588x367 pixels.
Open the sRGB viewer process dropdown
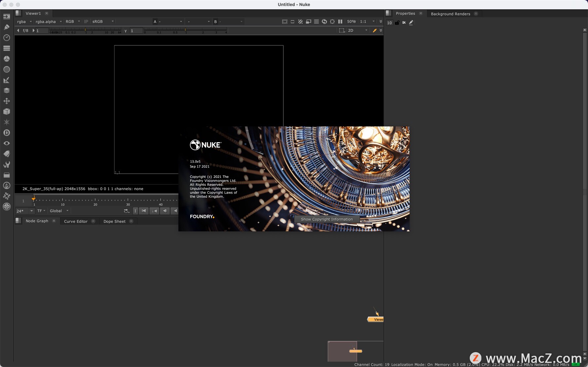pyautogui.click(x=103, y=21)
